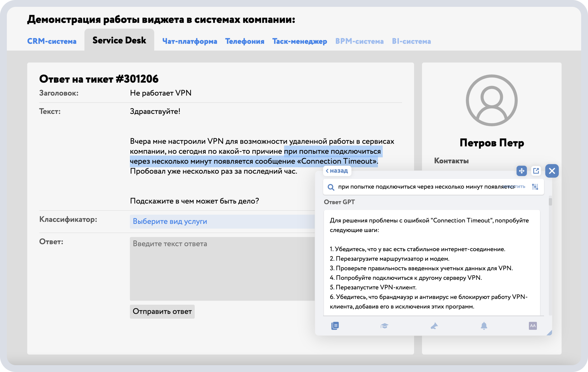
Task: Click the magnifier icon in the search bar
Action: (331, 187)
